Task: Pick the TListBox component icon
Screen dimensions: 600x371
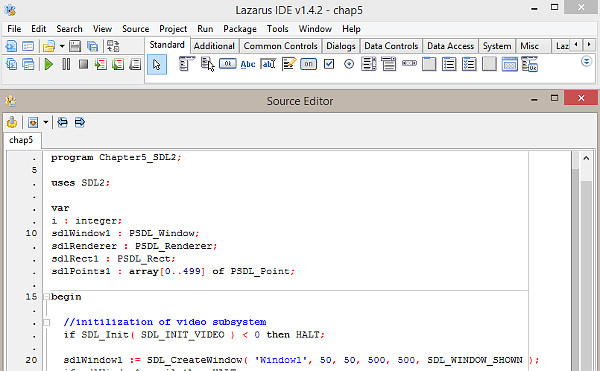Action: coord(368,64)
